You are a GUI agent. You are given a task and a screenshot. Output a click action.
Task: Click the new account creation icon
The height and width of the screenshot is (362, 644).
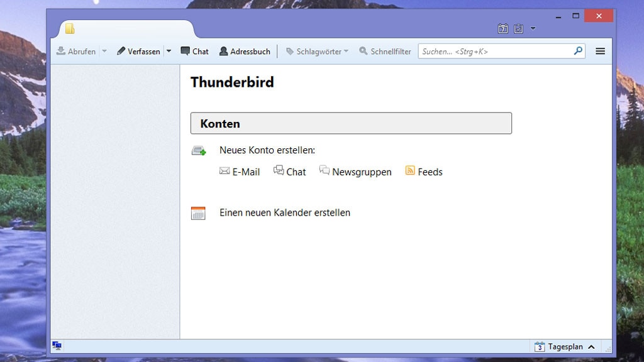199,151
